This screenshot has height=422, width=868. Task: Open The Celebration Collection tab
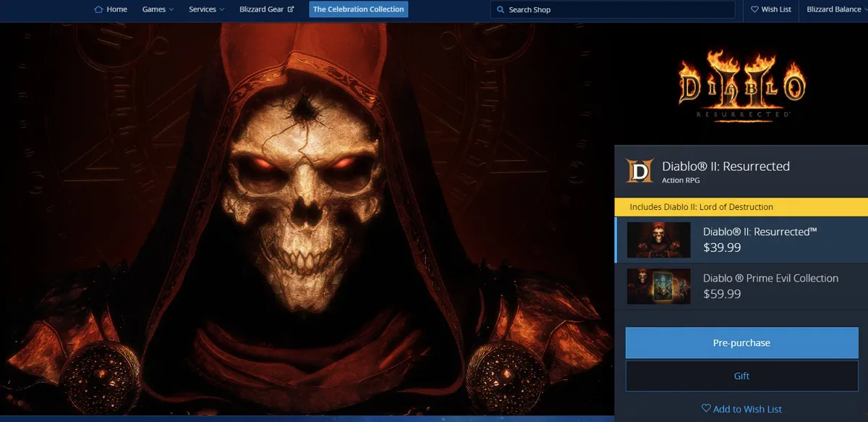(358, 9)
